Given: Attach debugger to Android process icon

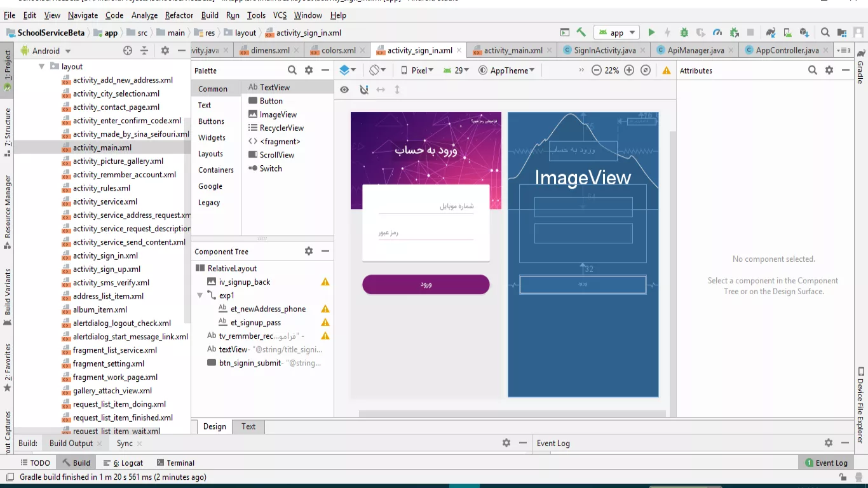Looking at the screenshot, I should 734,32.
